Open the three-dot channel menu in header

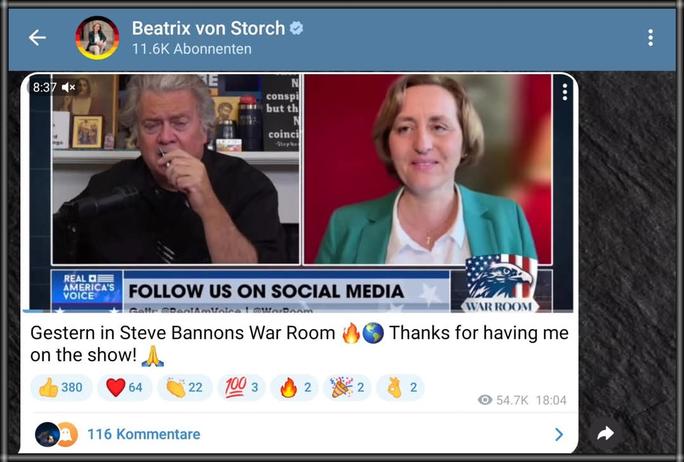pos(650,38)
